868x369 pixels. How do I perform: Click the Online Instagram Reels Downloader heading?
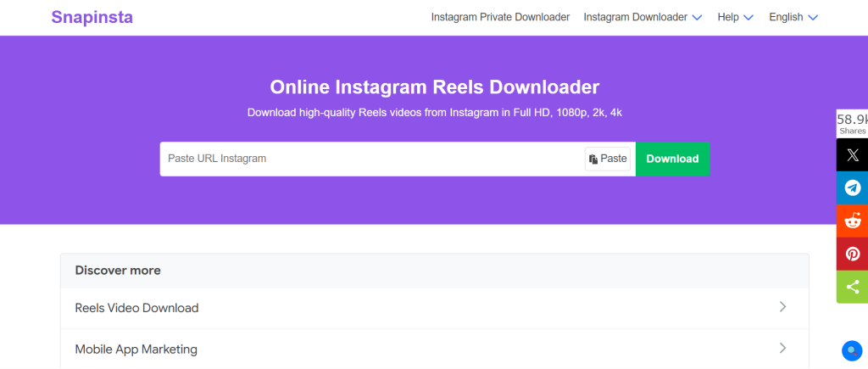tap(435, 87)
